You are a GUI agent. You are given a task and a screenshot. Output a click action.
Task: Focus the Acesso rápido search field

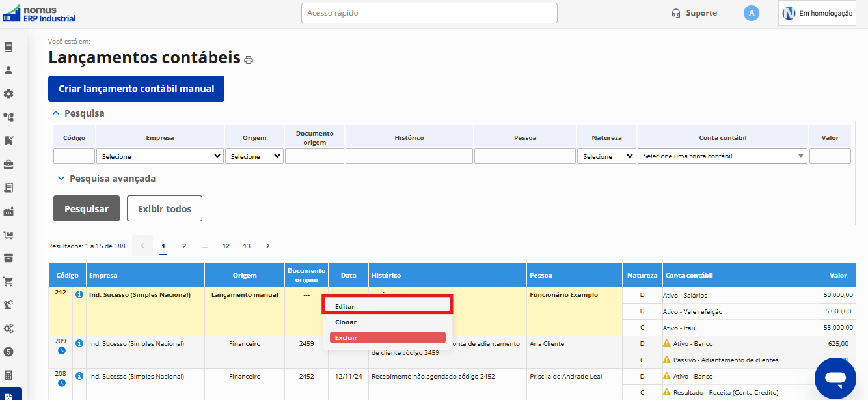(429, 13)
